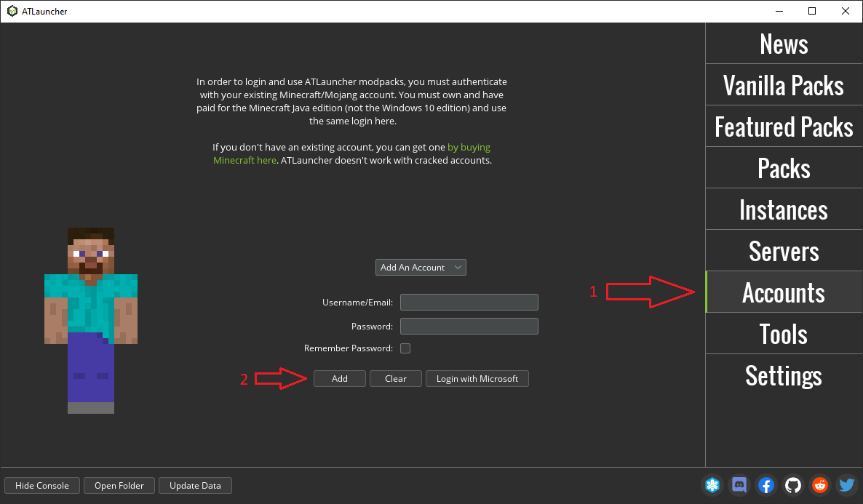The width and height of the screenshot is (863, 504).
Task: Click the Open Folder button
Action: pyautogui.click(x=119, y=485)
